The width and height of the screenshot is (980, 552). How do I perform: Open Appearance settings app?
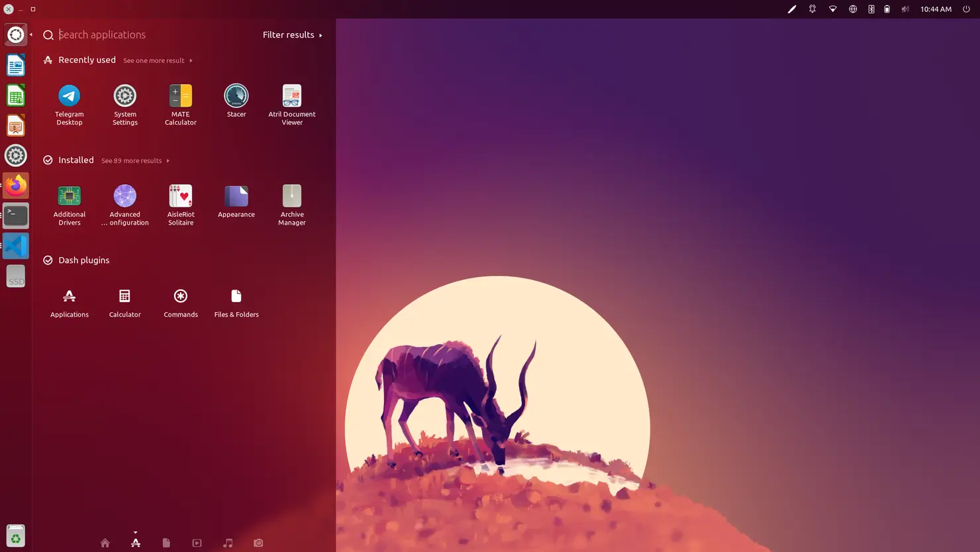coord(236,201)
